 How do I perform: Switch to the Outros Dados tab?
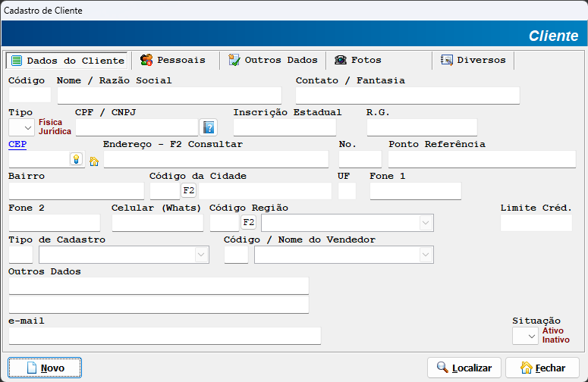(272, 60)
